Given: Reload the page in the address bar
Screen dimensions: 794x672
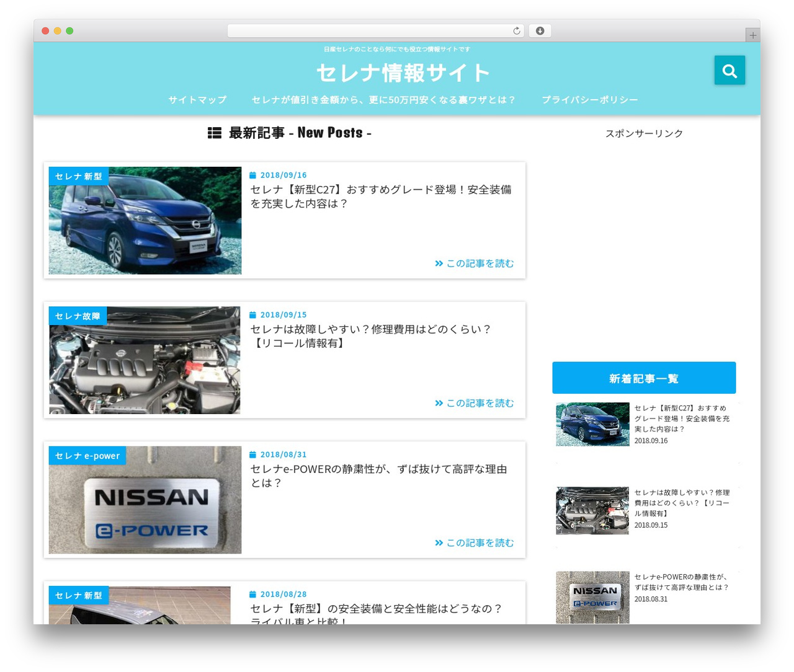Looking at the screenshot, I should (x=516, y=31).
